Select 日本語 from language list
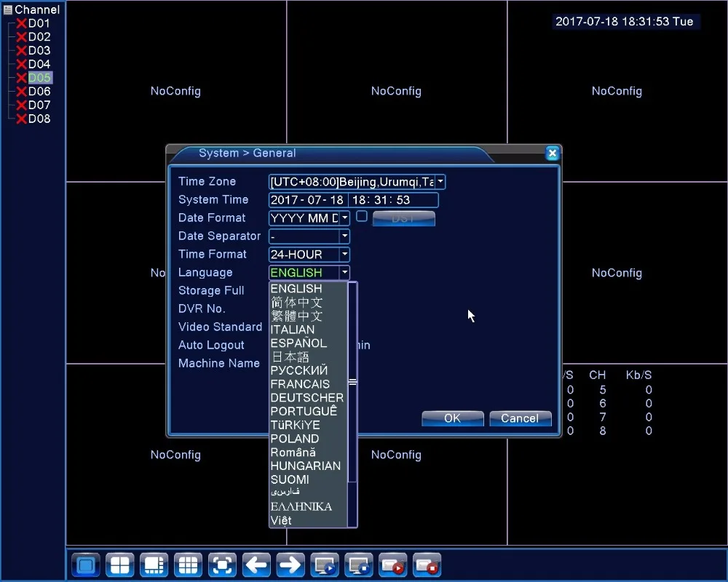Image resolution: width=728 pixels, height=582 pixels. click(x=308, y=357)
